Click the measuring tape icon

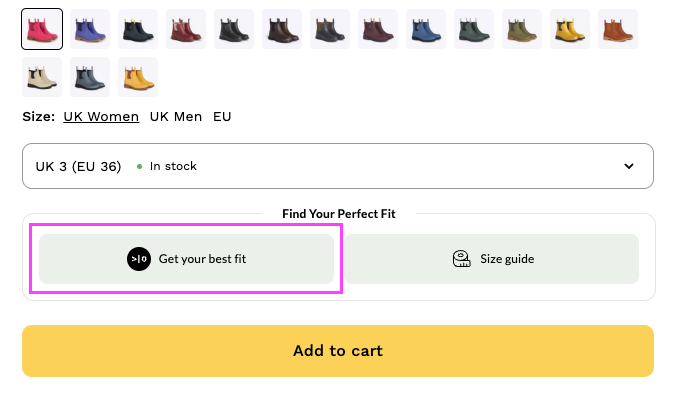[x=462, y=259]
